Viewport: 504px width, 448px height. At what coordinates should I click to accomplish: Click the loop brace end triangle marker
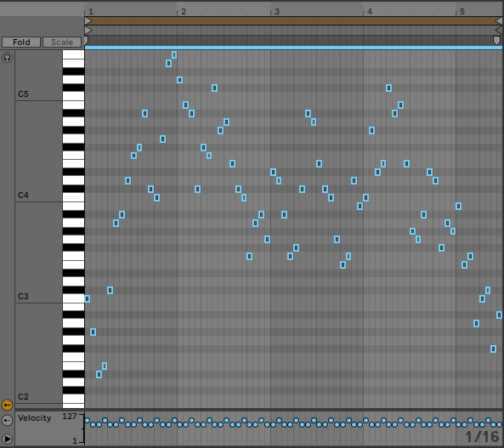(x=499, y=21)
